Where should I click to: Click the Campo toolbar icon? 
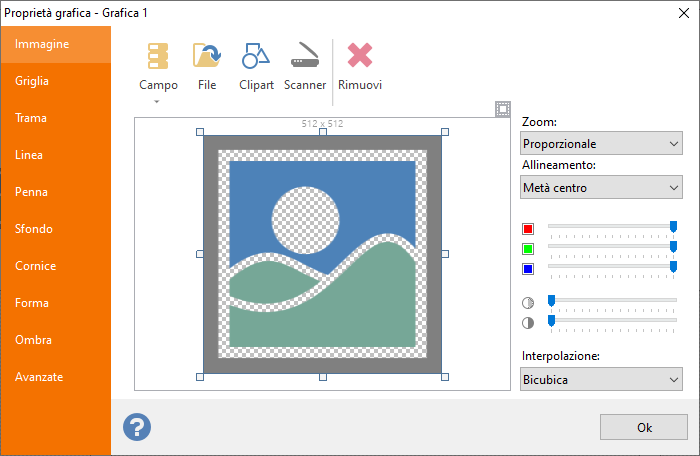click(158, 57)
